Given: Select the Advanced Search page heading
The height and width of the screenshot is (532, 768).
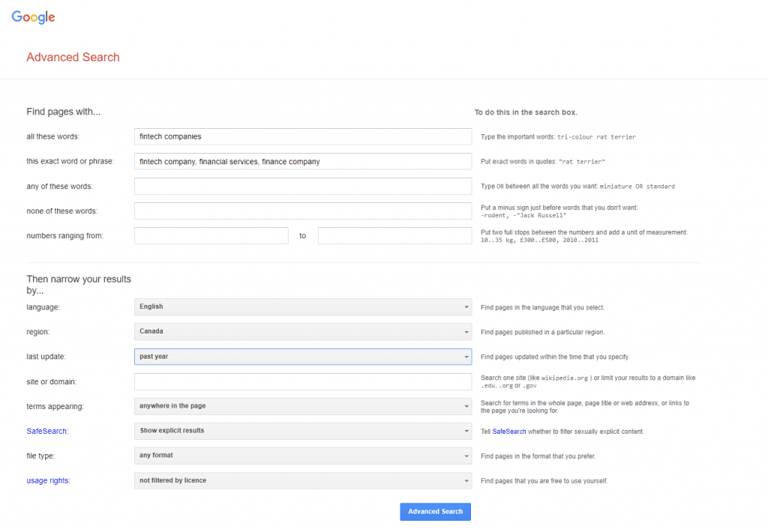Looking at the screenshot, I should (x=73, y=57).
